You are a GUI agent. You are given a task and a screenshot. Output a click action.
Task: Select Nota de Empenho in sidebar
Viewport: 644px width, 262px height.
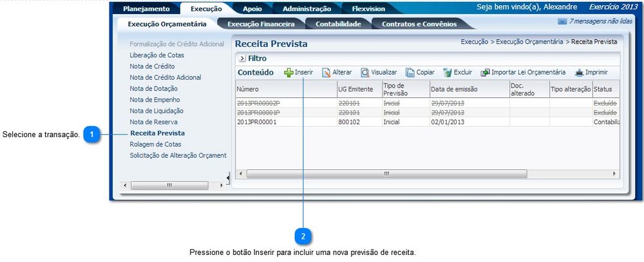[155, 100]
